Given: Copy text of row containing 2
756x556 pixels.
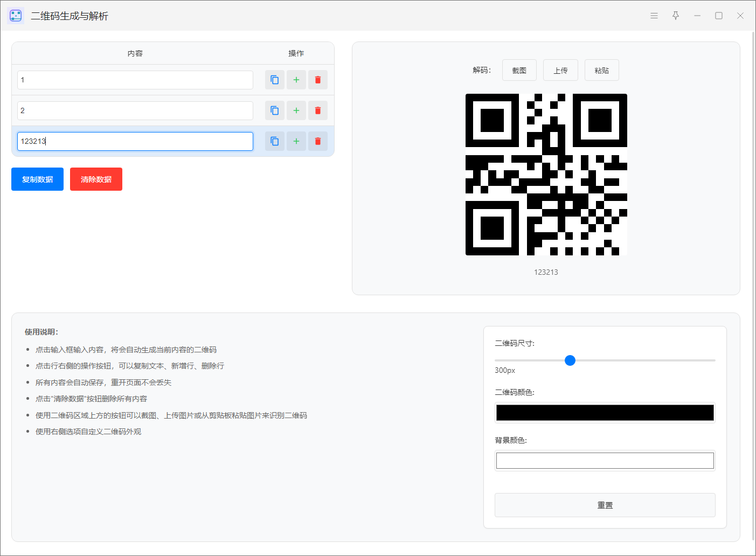Looking at the screenshot, I should pos(275,110).
